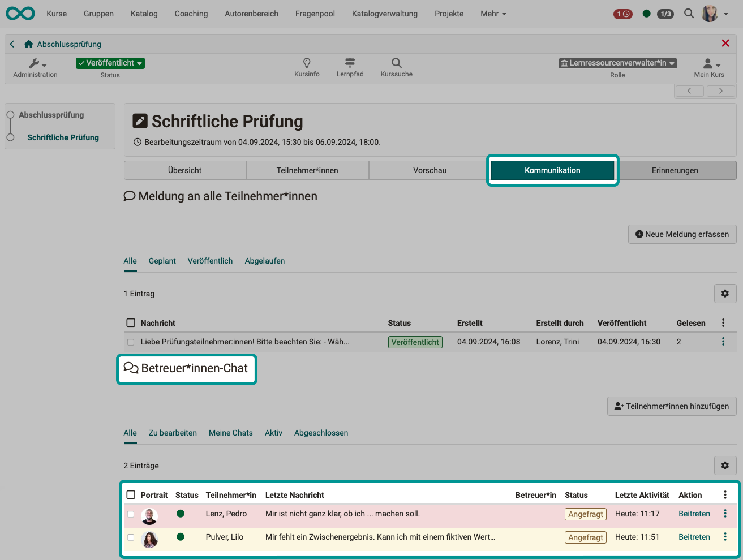743x560 pixels.
Task: Click the red timer notification badge
Action: tap(622, 14)
